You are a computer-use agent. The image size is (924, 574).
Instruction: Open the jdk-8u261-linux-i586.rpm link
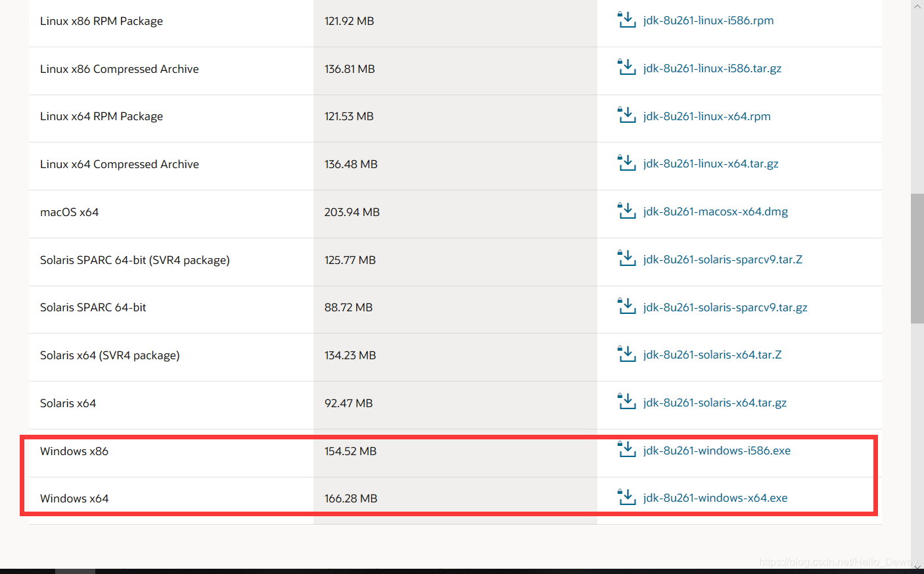point(708,20)
